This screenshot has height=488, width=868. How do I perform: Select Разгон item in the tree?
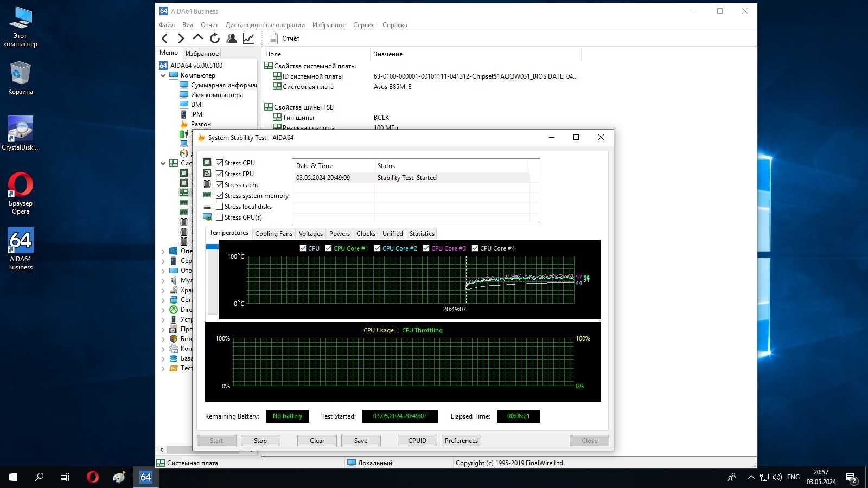[x=201, y=124]
